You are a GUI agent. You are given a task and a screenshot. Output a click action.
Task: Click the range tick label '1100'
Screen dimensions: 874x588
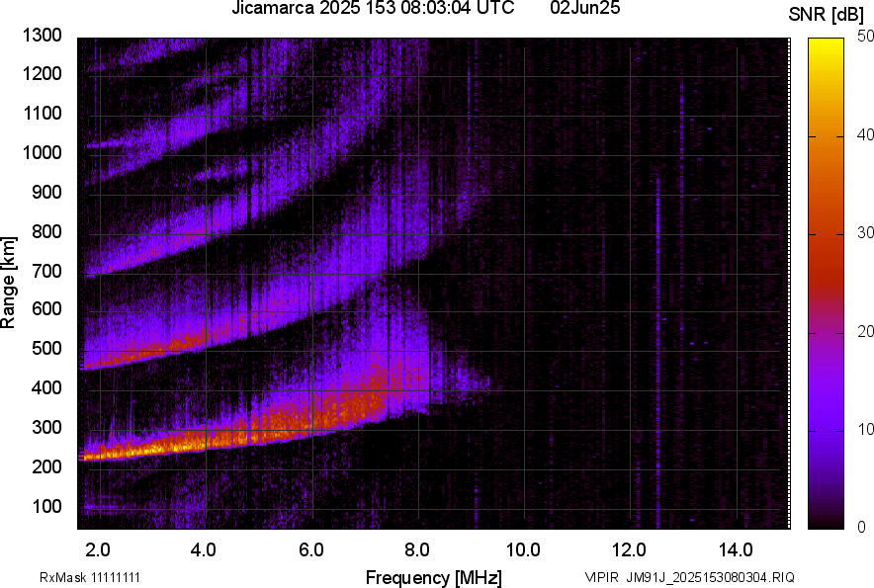click(x=42, y=113)
